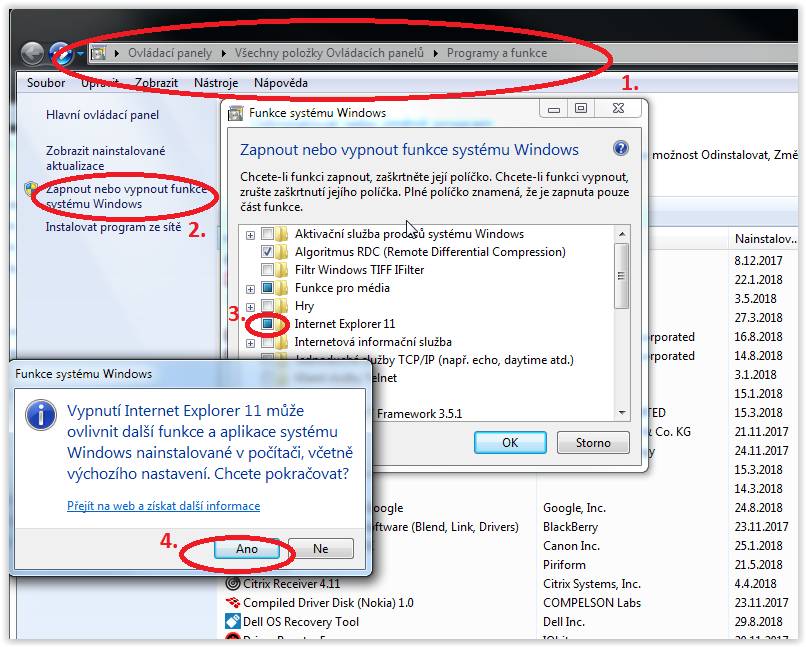This screenshot has height=647, width=806.
Task: Click features list scroll up arrow
Action: click(621, 234)
